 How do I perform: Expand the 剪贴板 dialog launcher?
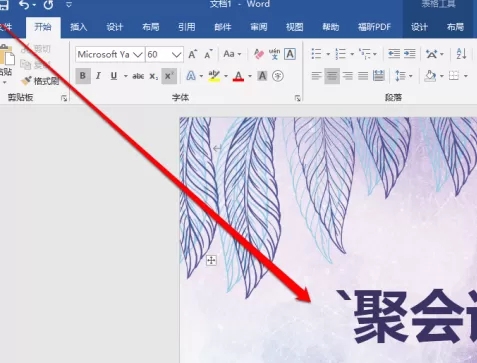click(64, 98)
